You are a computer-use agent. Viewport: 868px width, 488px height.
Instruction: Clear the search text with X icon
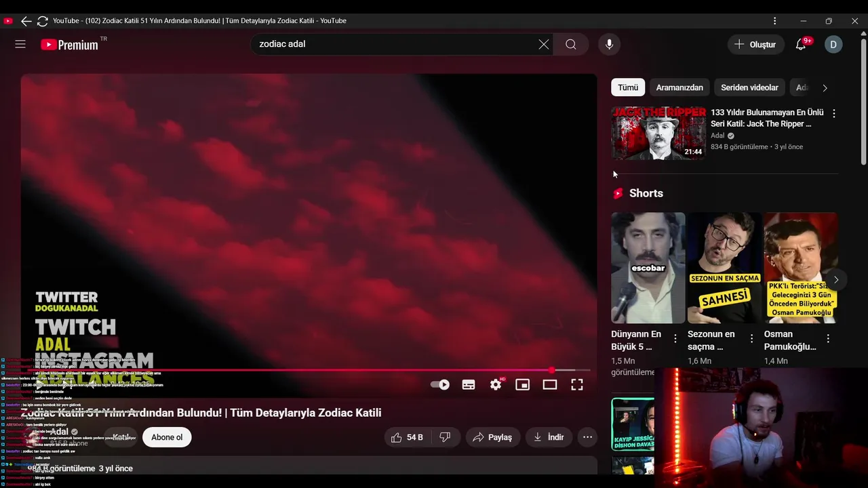click(544, 44)
